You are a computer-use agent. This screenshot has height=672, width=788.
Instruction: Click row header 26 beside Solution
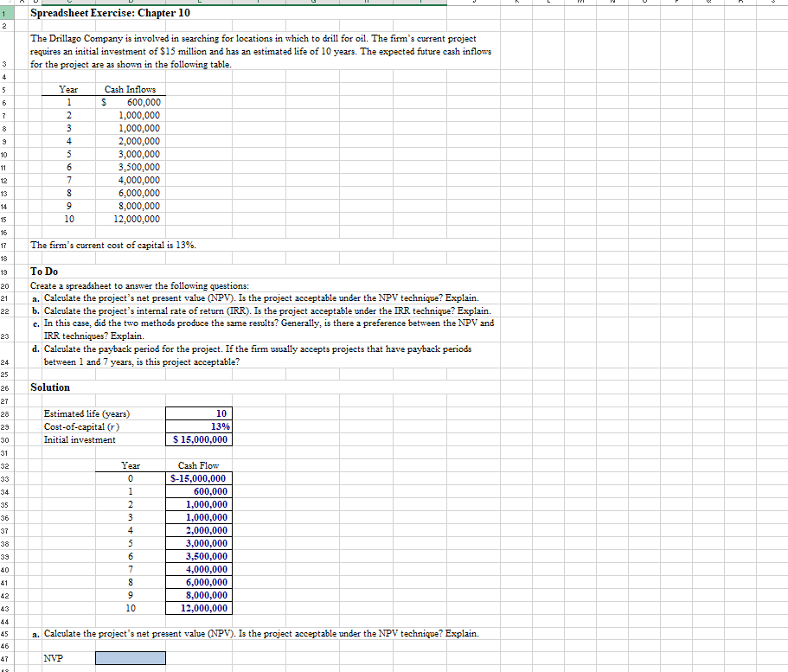click(9, 387)
